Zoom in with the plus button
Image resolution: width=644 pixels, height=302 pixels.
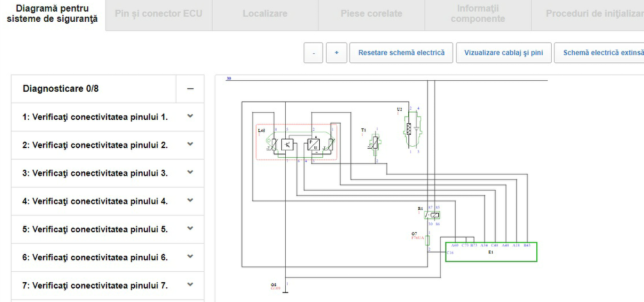point(336,53)
